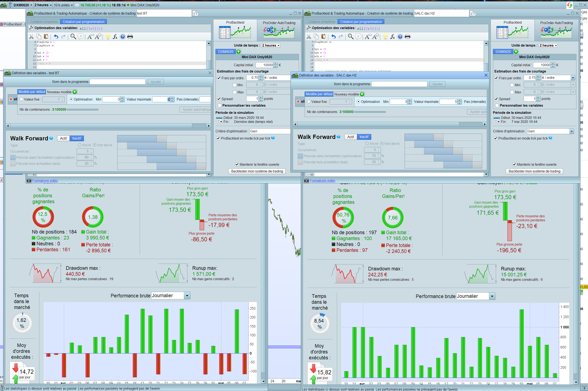Open Formations vidéo link in right window
The image size is (588, 391).
click(x=322, y=181)
